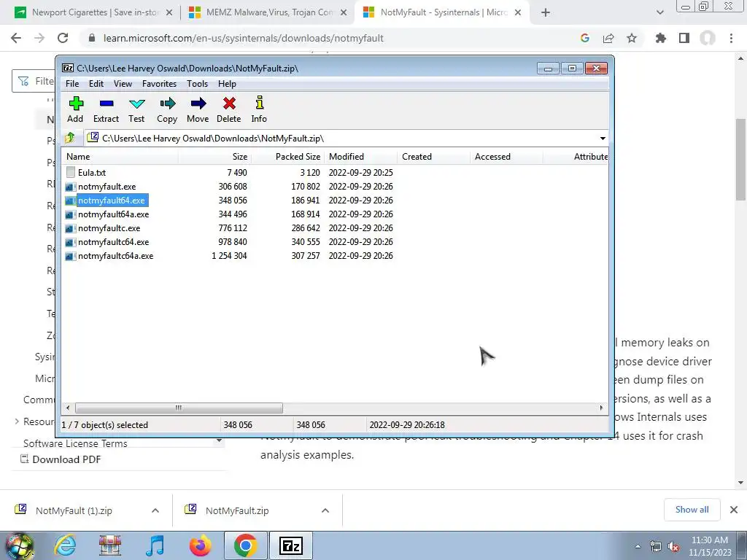Viewport: 747px width, 560px height.
Task: Expand the 7-Zip address path dropdown
Action: (603, 139)
